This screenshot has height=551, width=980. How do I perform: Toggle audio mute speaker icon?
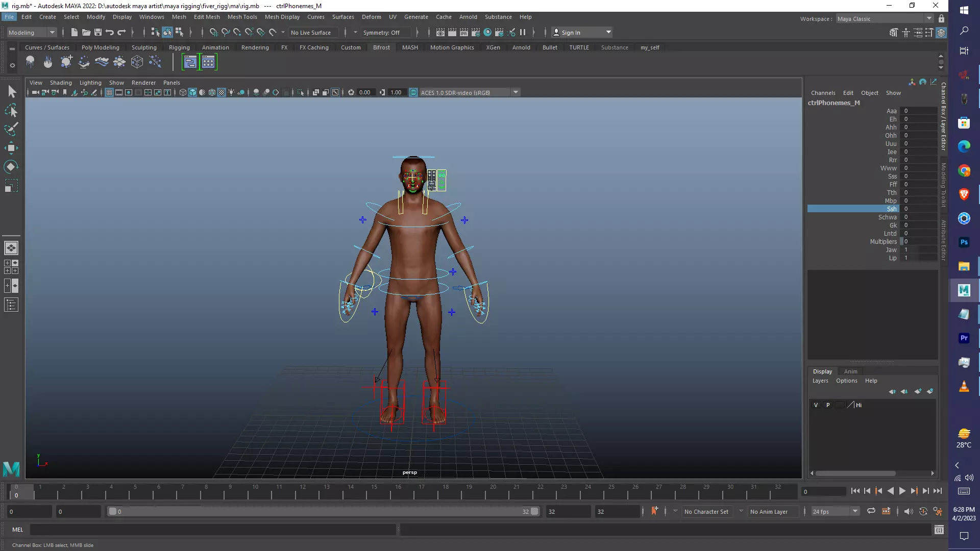click(x=908, y=511)
